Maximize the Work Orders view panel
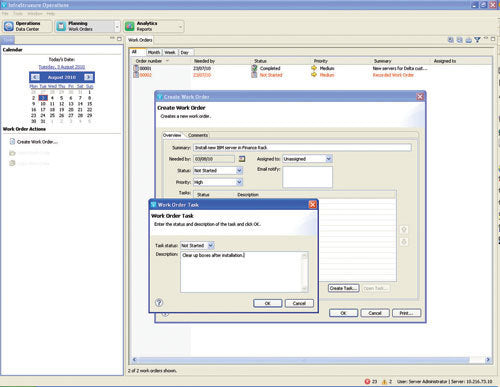The image size is (500, 387). (x=493, y=39)
